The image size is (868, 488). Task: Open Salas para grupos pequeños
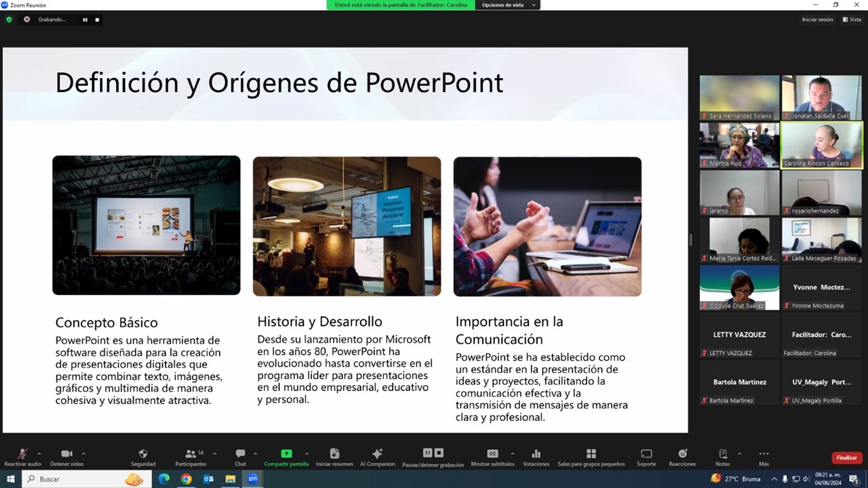point(591,454)
